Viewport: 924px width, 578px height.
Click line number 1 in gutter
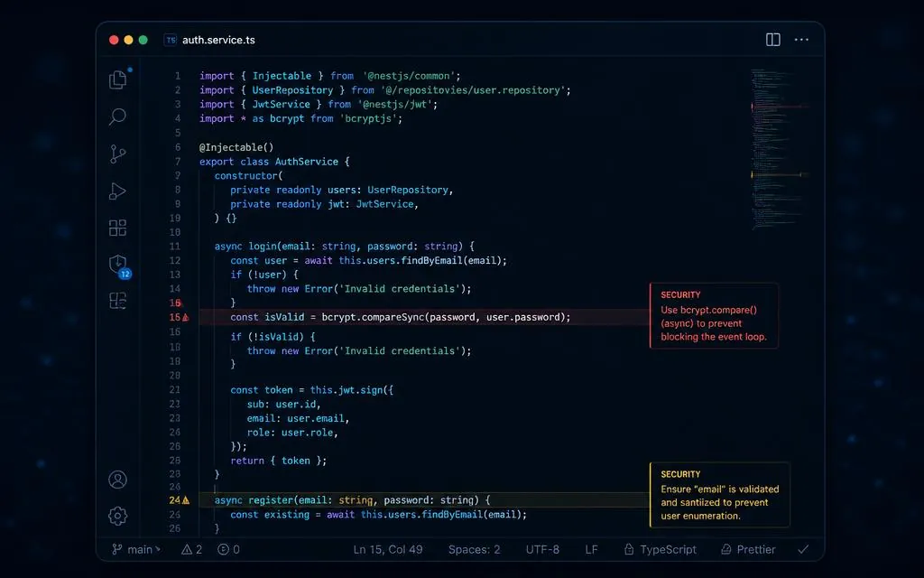pyautogui.click(x=178, y=76)
